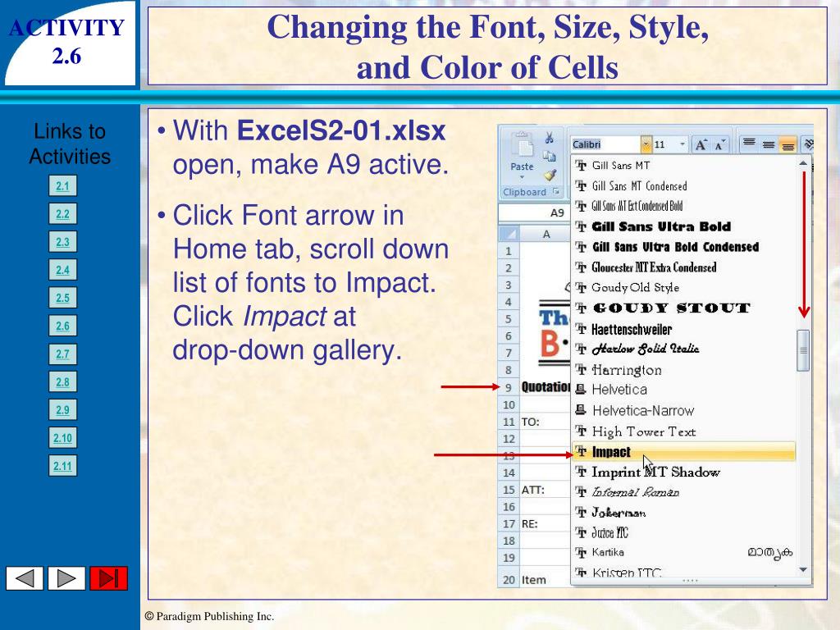
Task: Select column A header
Action: 546,234
